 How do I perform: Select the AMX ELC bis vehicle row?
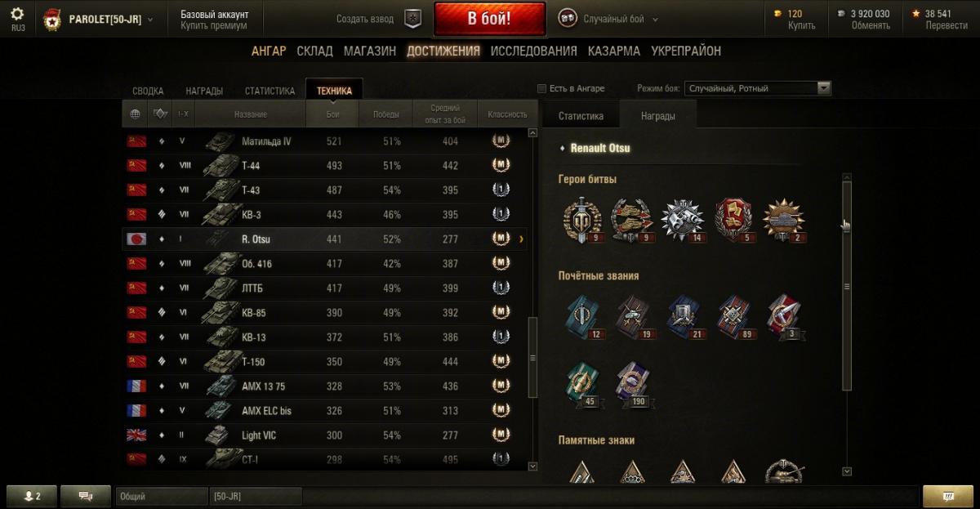(x=325, y=411)
